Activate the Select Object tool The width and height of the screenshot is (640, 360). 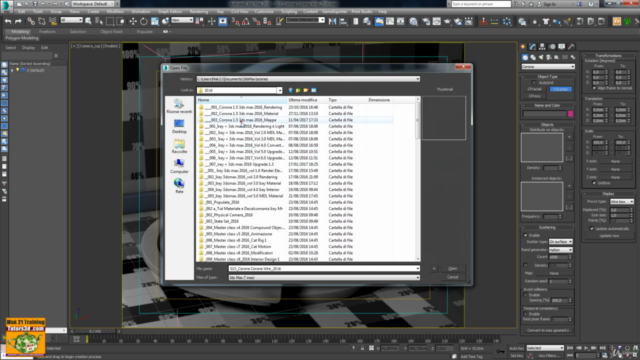coord(88,21)
